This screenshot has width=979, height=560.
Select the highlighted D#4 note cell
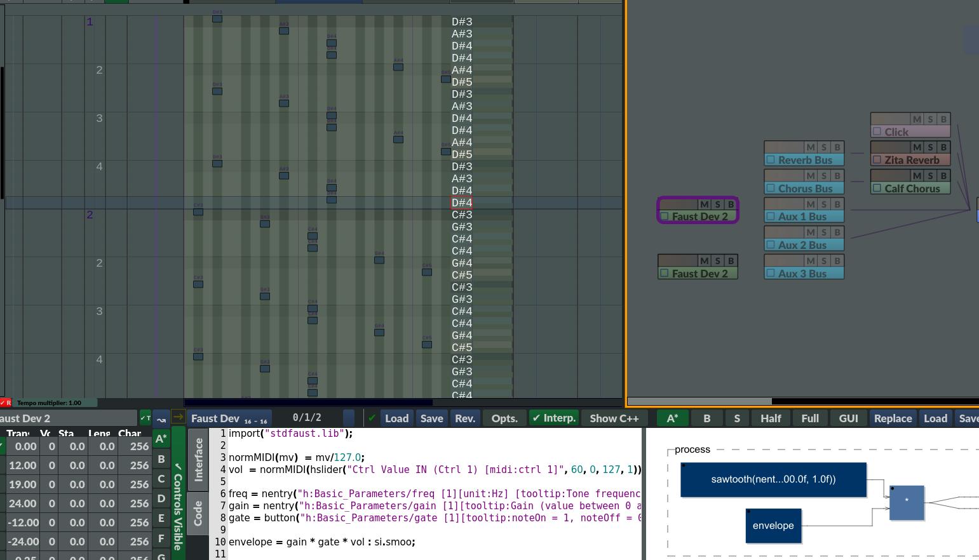click(461, 203)
